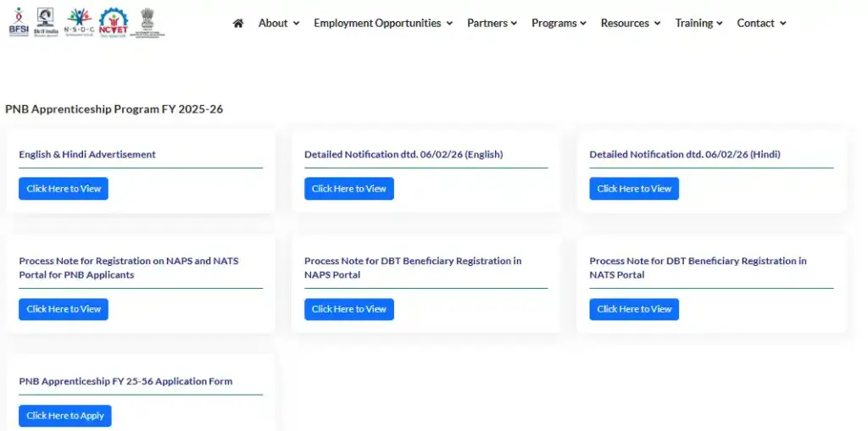Open the Contact menu

(761, 24)
